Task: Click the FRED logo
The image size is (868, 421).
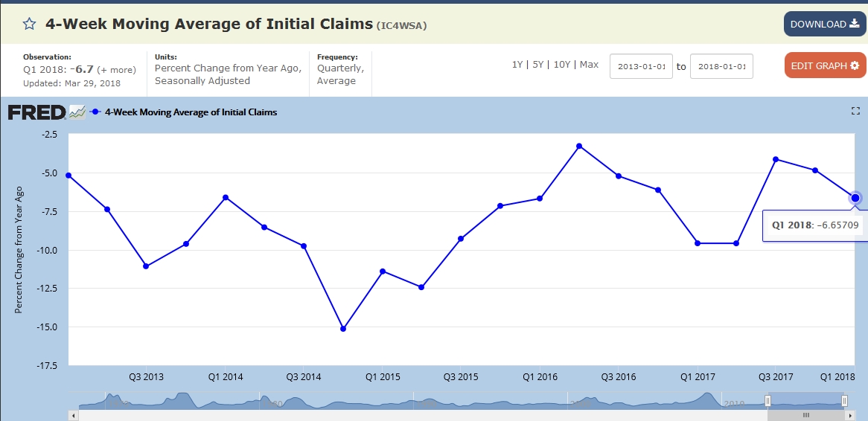Action: tap(36, 112)
